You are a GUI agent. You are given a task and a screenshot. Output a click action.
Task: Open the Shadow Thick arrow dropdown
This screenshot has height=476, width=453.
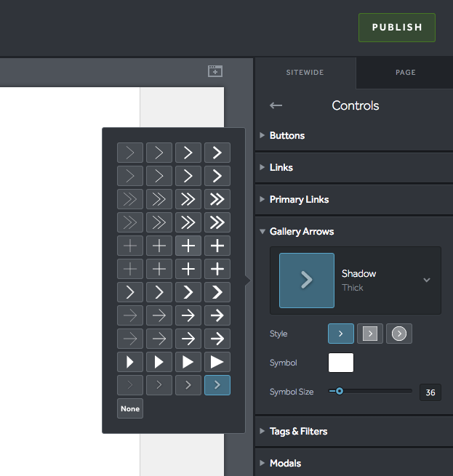point(427,280)
